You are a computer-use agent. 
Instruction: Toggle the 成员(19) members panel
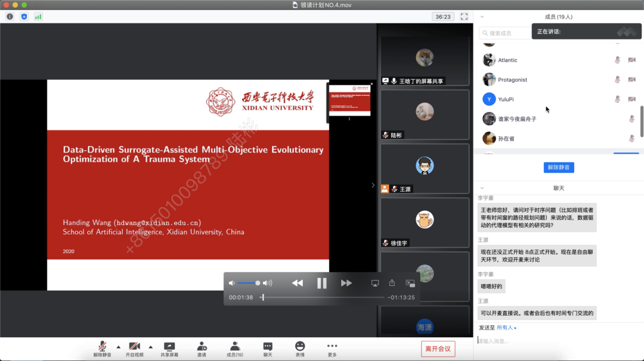pos(235,348)
